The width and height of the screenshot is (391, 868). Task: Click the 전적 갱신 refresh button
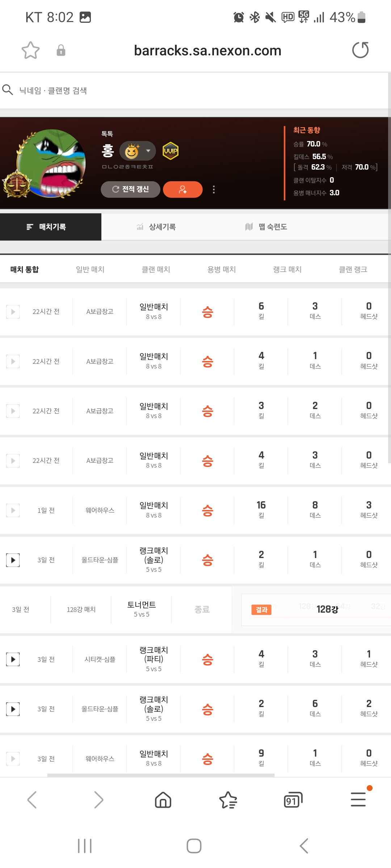131,190
